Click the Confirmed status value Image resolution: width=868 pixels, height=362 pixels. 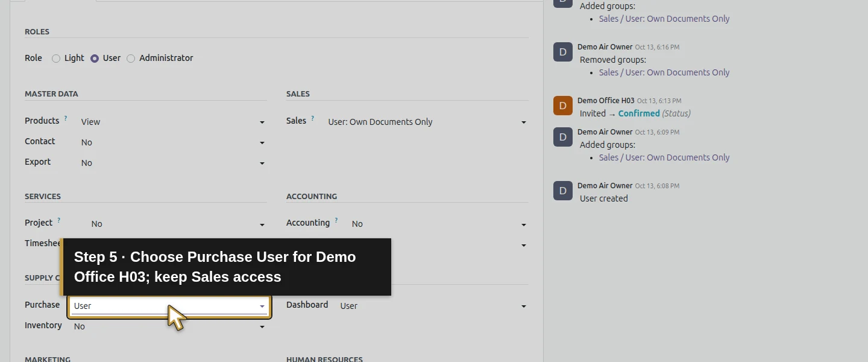[x=639, y=113]
